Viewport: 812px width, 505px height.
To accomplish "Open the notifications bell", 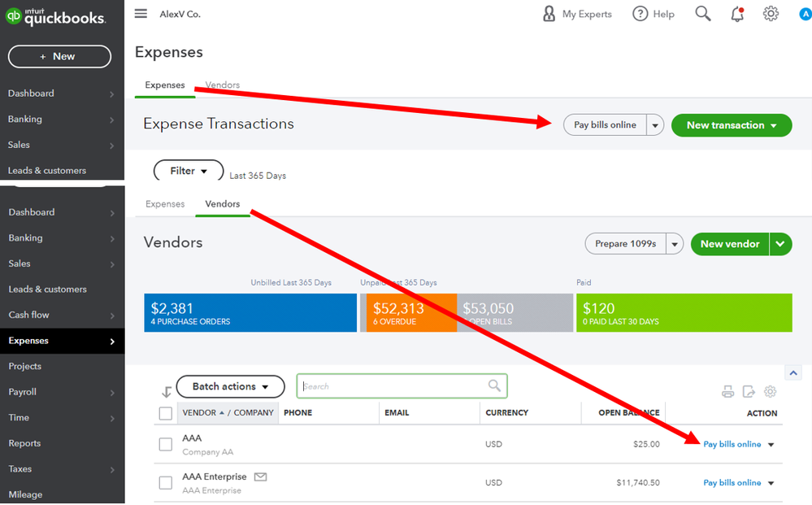I will 737,14.
